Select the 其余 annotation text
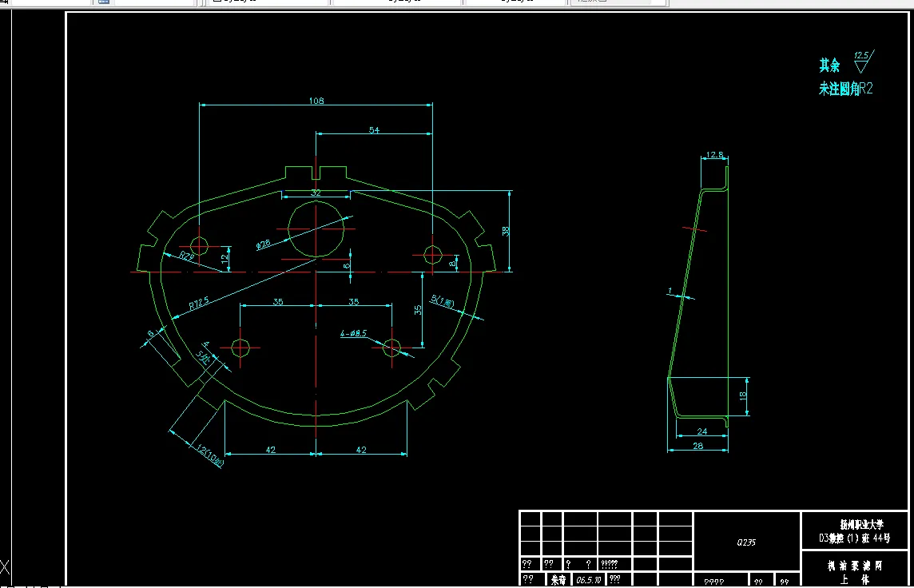The height and width of the screenshot is (588, 914). tap(829, 65)
